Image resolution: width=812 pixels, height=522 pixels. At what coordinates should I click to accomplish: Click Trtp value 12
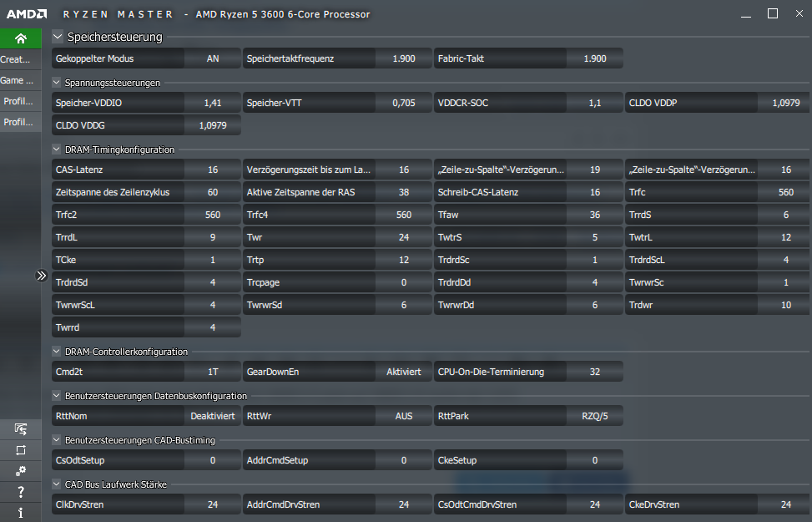403,260
